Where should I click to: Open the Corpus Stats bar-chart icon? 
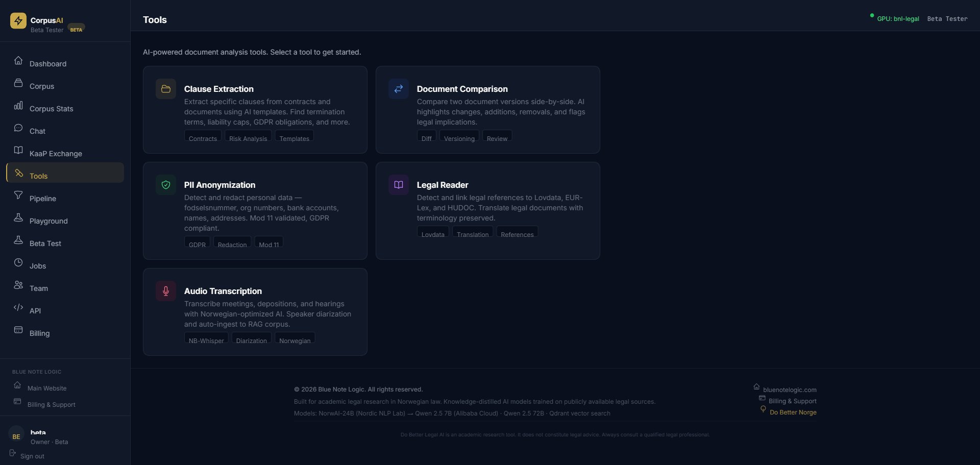18,105
